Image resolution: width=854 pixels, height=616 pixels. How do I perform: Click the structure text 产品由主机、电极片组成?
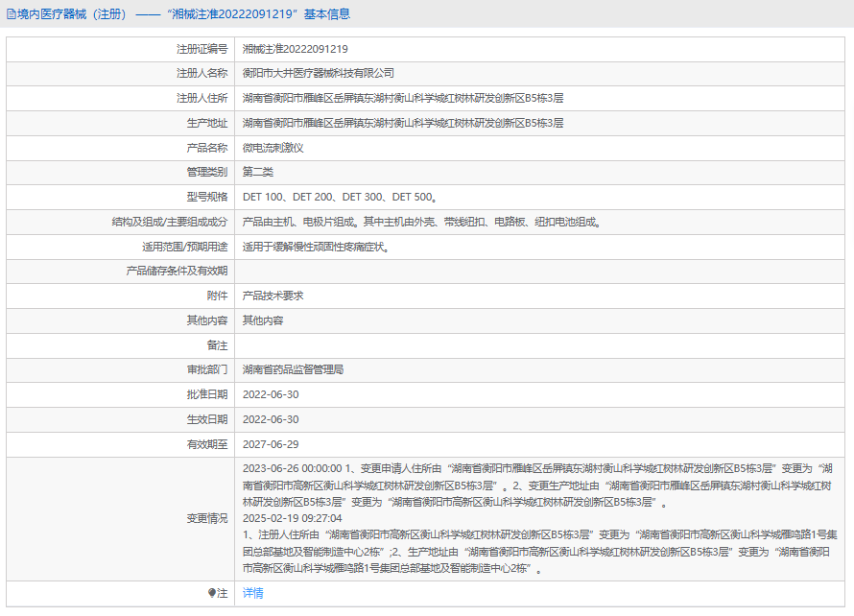[x=421, y=222]
